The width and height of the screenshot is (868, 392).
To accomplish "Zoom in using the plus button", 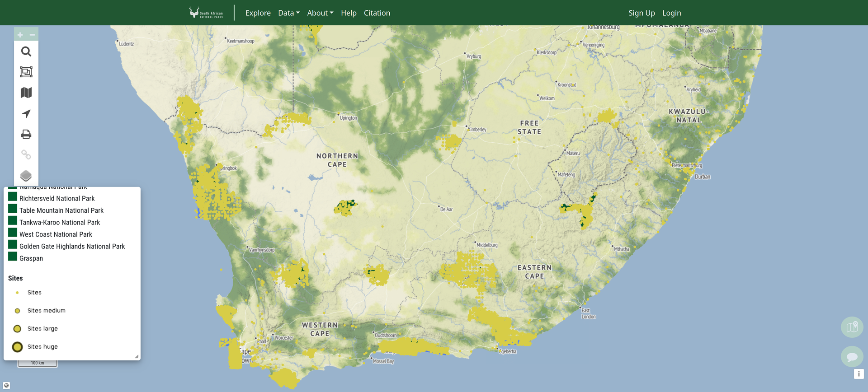I will (x=20, y=35).
